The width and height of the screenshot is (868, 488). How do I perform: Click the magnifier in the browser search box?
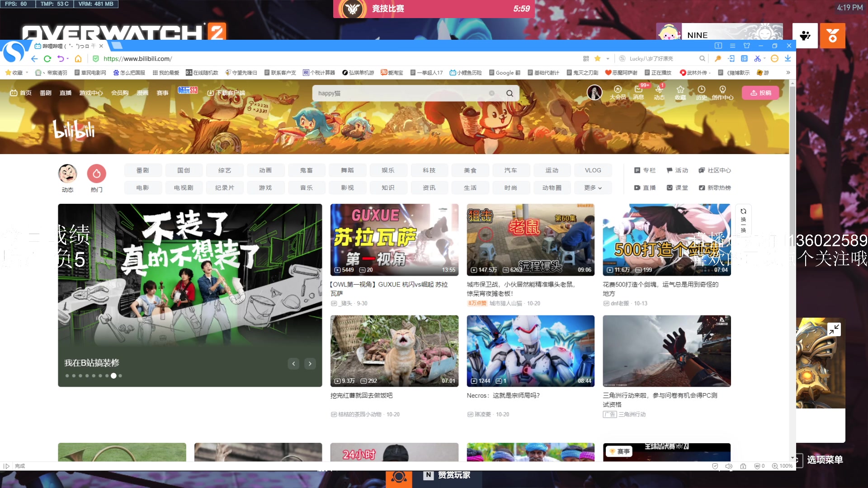point(702,59)
